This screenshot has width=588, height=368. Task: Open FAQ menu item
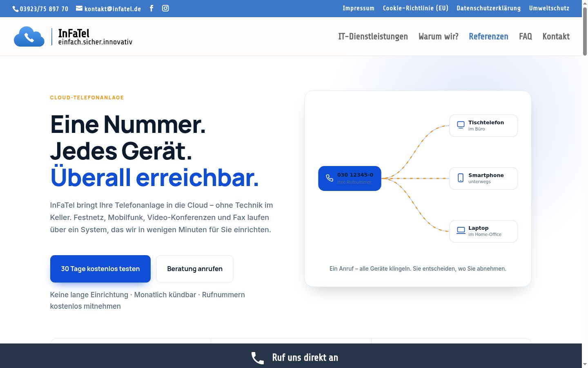[x=526, y=36]
